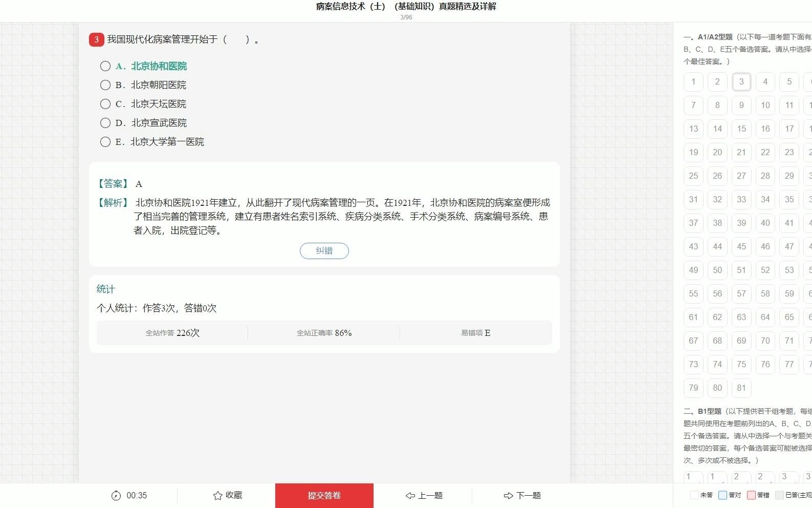Click the 答对 blue legend box
The image size is (812, 508).
click(x=722, y=495)
